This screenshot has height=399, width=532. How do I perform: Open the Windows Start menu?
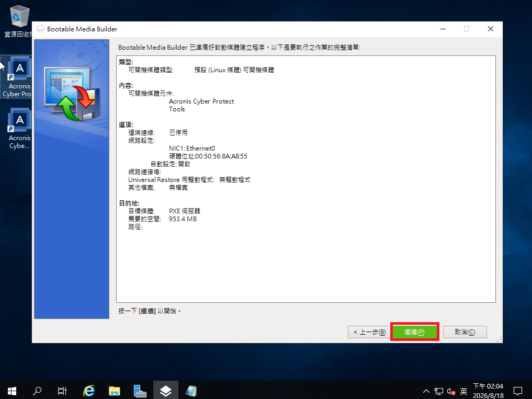[12, 391]
